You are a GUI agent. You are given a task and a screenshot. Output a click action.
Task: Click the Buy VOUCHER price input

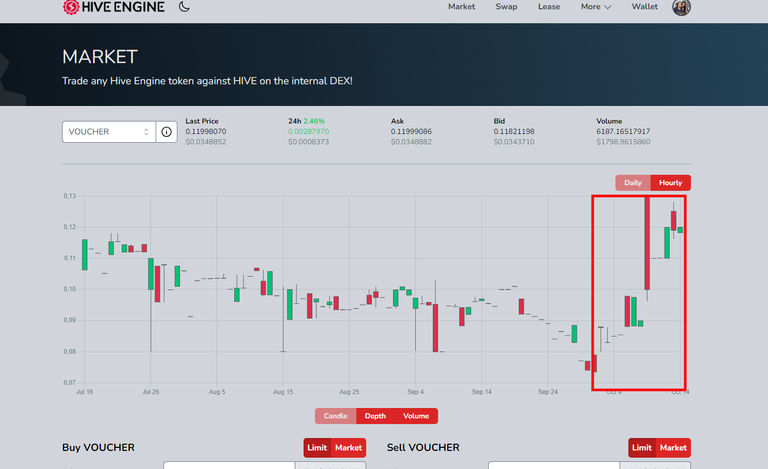coord(229,465)
